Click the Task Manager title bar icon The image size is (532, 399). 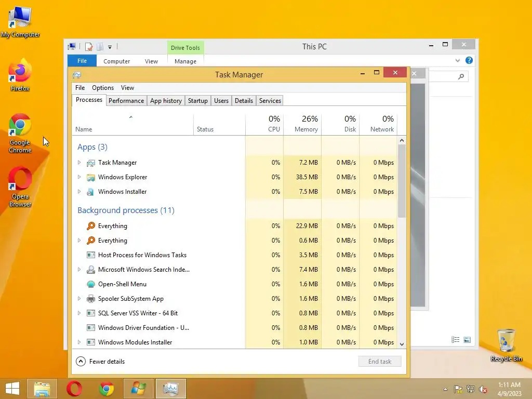77,75
